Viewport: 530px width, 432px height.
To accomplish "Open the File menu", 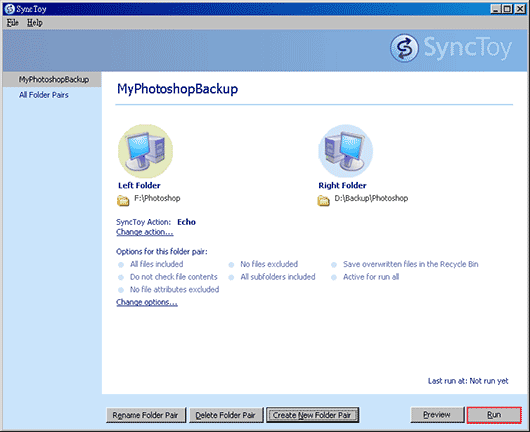I will pos(13,23).
